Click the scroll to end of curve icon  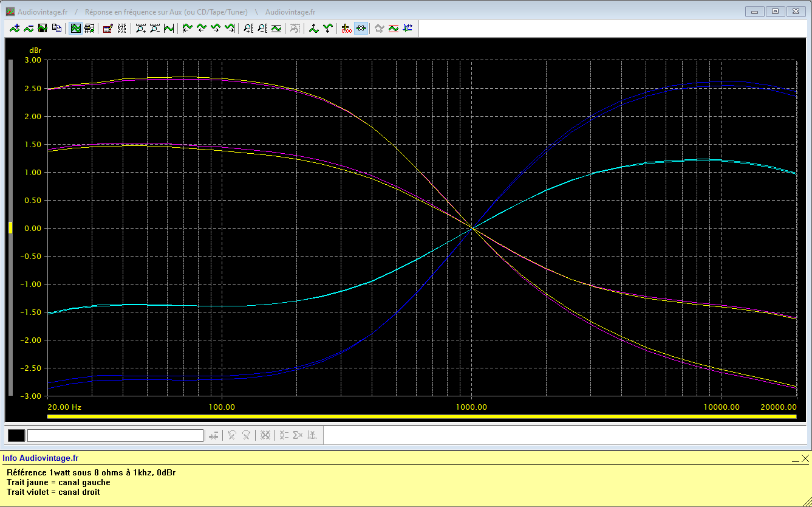230,28
